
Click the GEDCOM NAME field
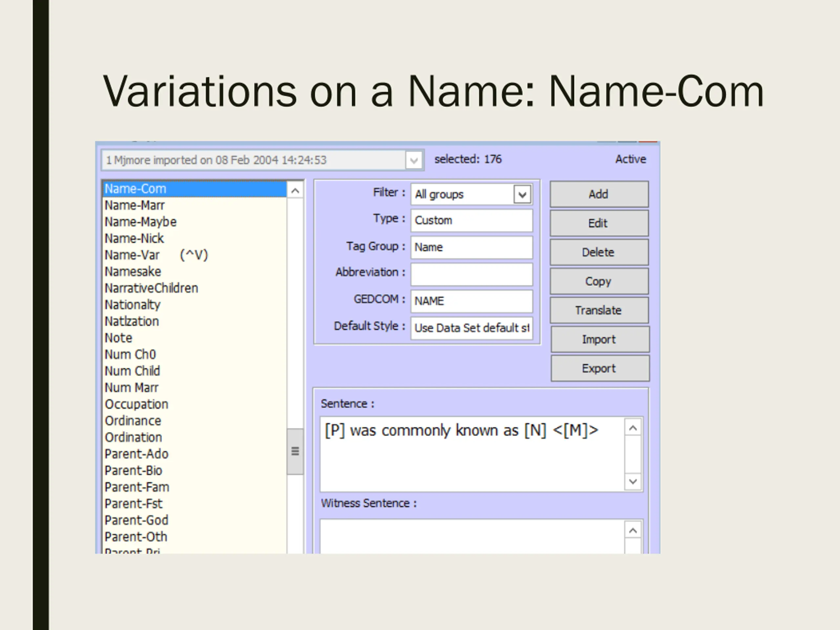pyautogui.click(x=471, y=301)
